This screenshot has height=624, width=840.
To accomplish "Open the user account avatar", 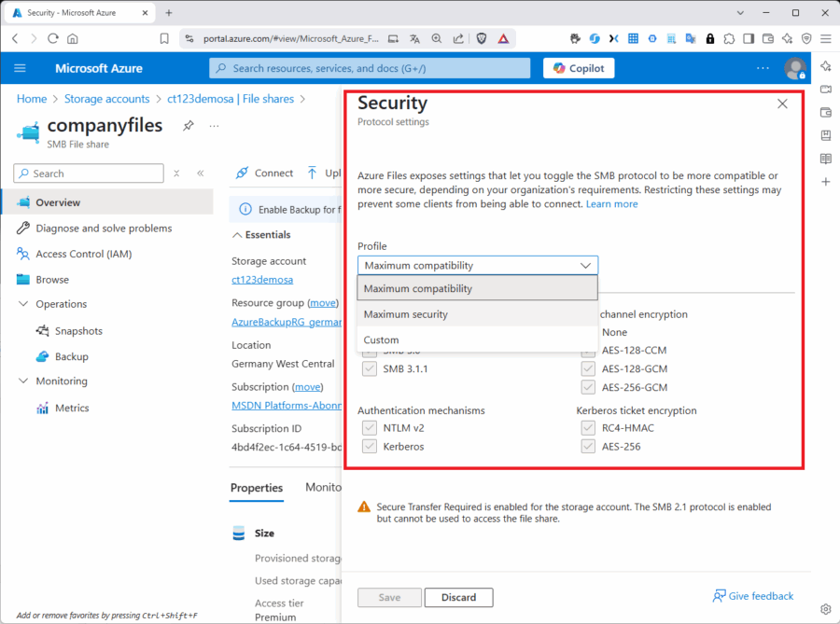I will 795,68.
